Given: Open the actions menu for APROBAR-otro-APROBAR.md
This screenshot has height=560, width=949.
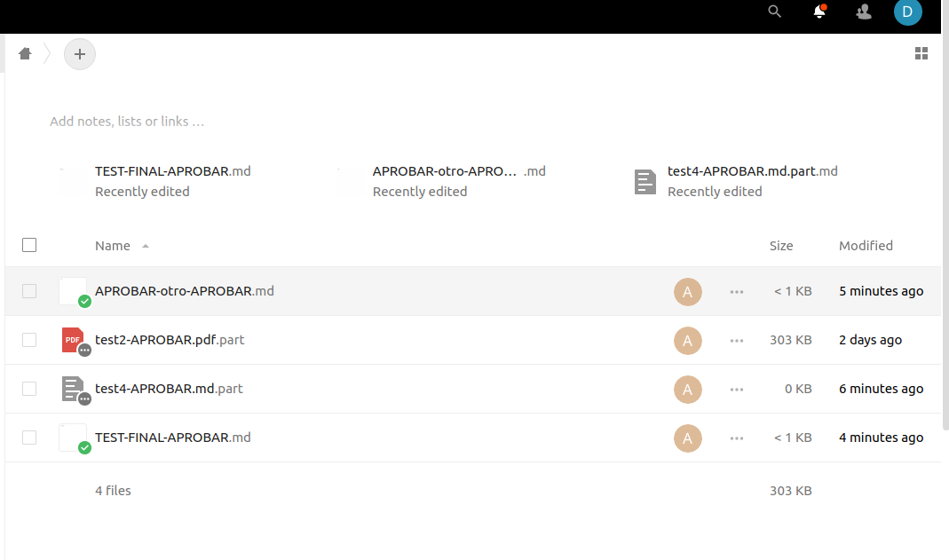Looking at the screenshot, I should coord(736,291).
